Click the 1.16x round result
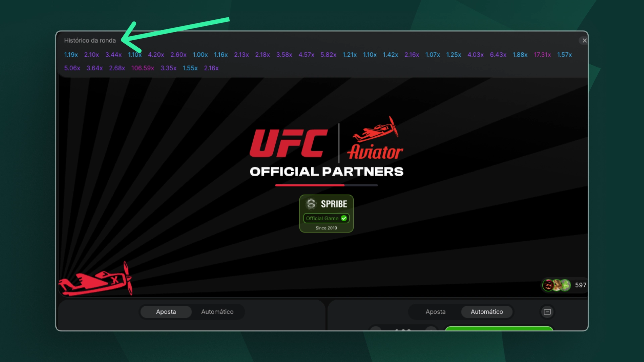This screenshot has width=644, height=362. tap(221, 55)
